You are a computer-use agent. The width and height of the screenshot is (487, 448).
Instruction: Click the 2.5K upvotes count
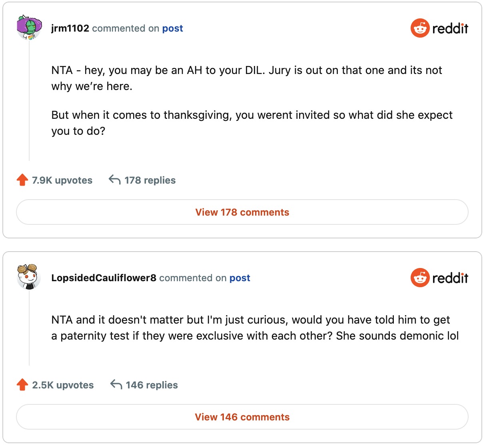(x=63, y=385)
